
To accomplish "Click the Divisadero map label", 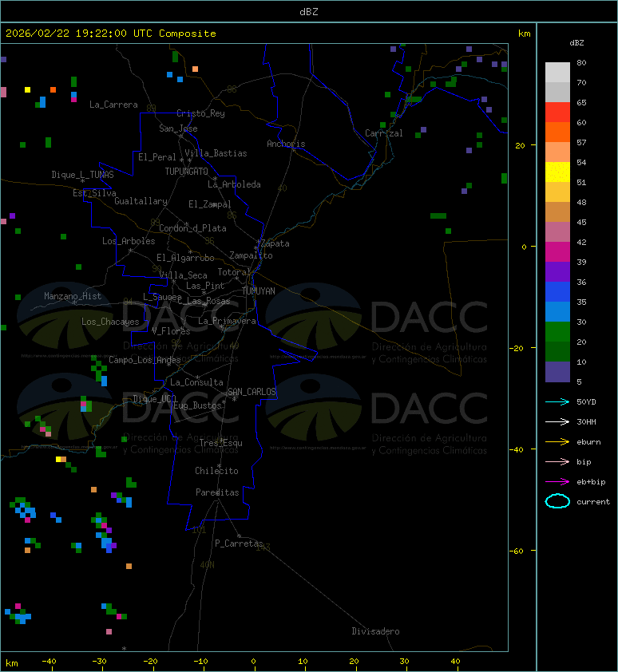I will point(376,631).
